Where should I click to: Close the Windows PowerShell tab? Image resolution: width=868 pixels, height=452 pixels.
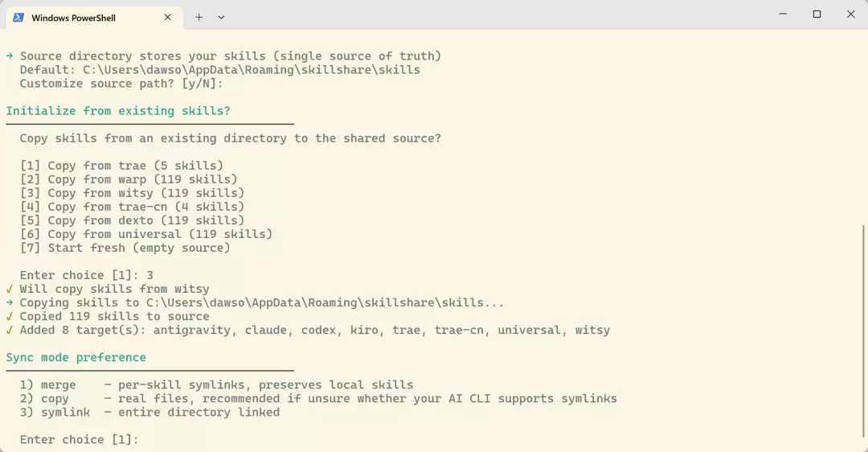coord(168,17)
